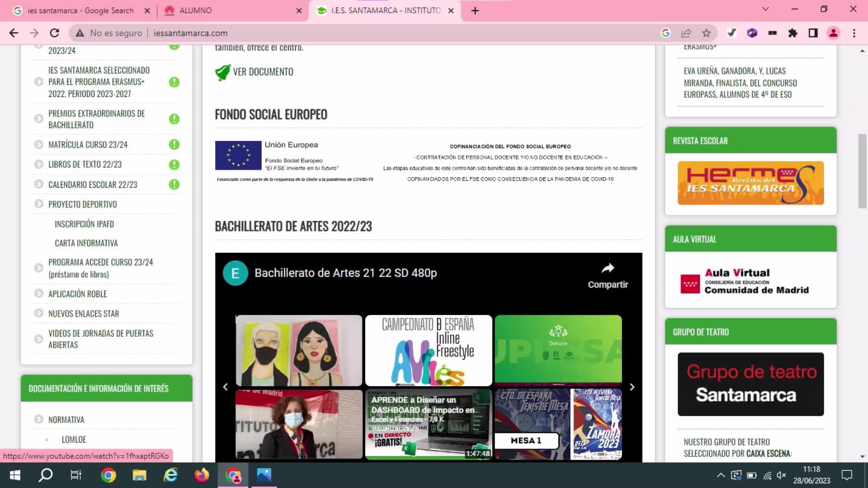Bookmark this page with the star icon
Image resolution: width=868 pixels, height=488 pixels.
coord(706,33)
